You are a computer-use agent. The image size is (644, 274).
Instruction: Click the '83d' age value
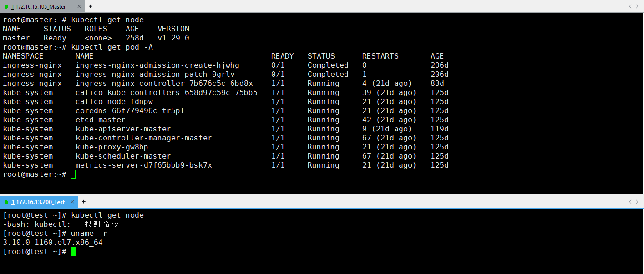point(437,84)
